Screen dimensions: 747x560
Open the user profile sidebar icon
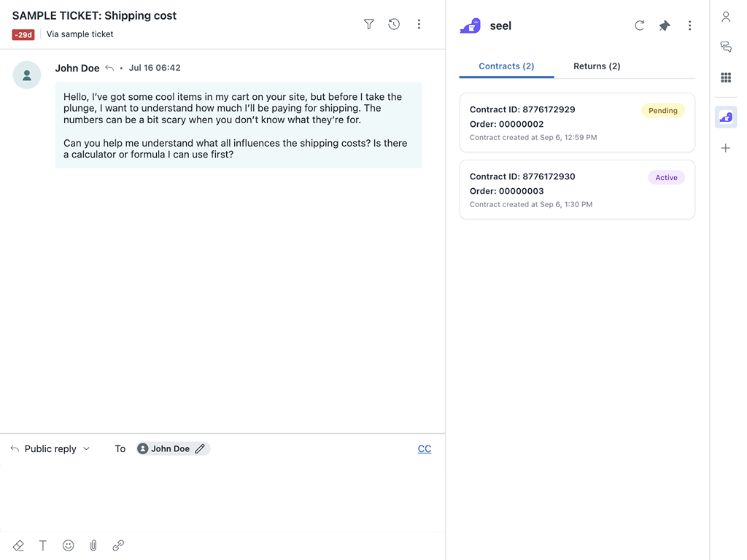[726, 17]
